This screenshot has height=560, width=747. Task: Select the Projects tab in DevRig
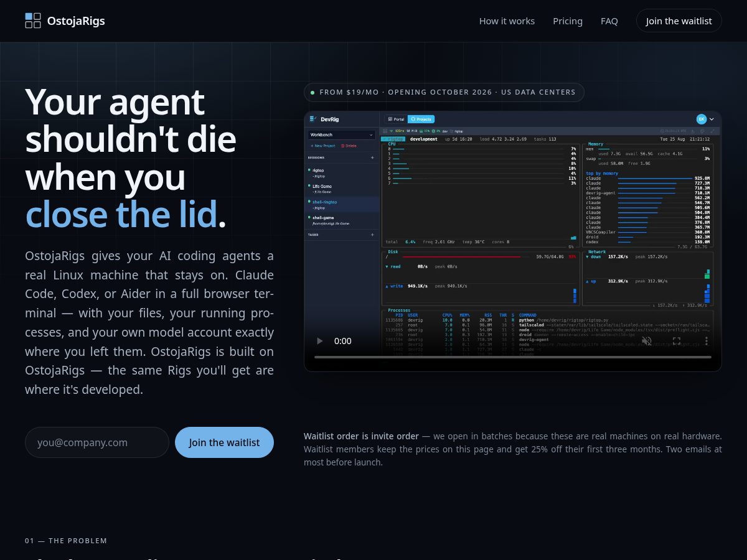pyautogui.click(x=421, y=119)
